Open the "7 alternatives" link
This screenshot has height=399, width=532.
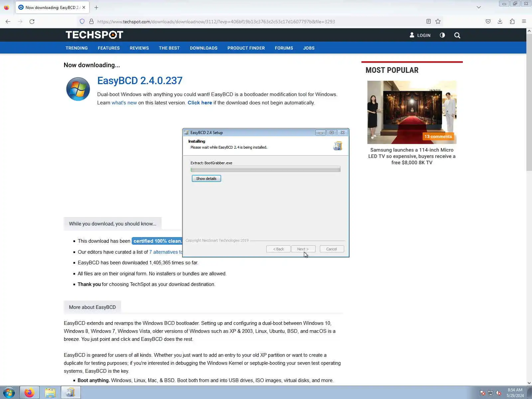pyautogui.click(x=166, y=252)
